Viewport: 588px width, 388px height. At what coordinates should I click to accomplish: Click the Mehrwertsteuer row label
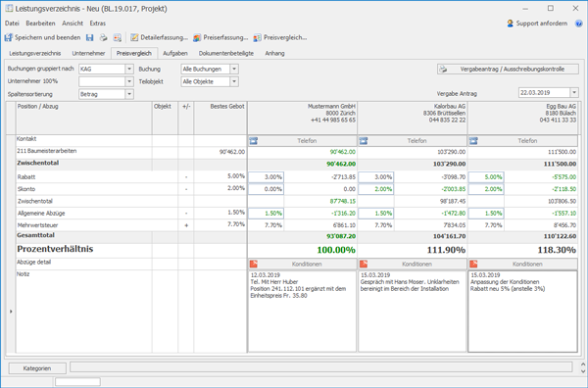(37, 225)
